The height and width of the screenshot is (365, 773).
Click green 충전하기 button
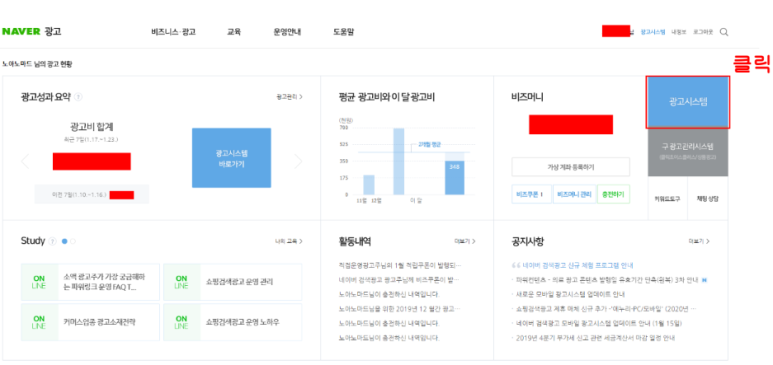click(x=613, y=194)
